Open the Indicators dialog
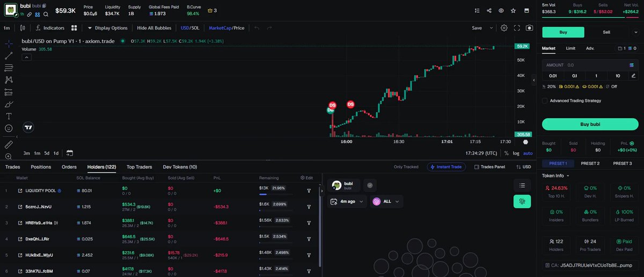Screen dimensions: 644x277 coord(50,28)
